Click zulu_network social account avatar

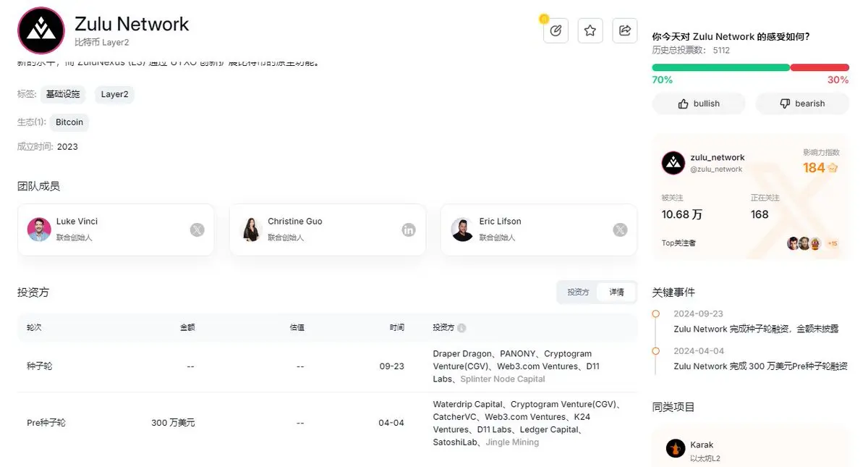[673, 163]
